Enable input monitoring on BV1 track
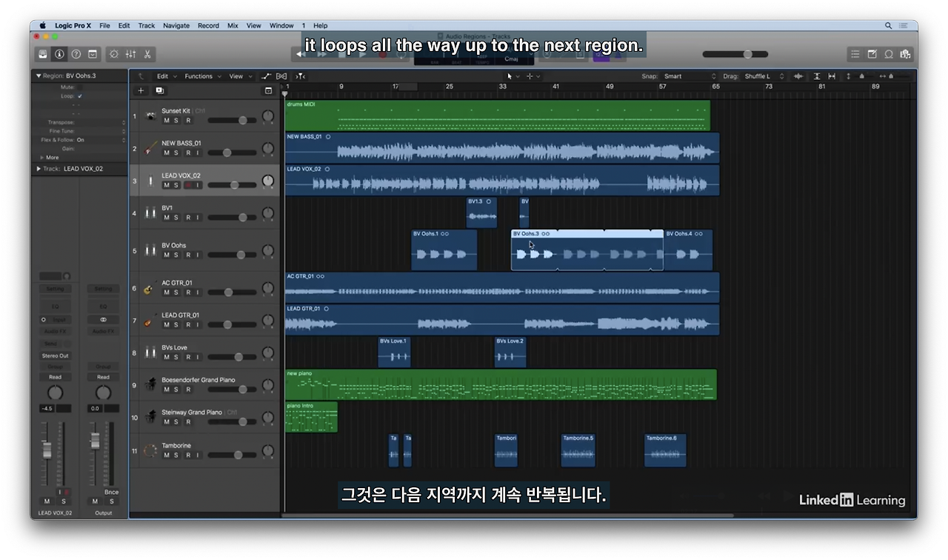Viewport: 948px width, 560px height. click(198, 218)
